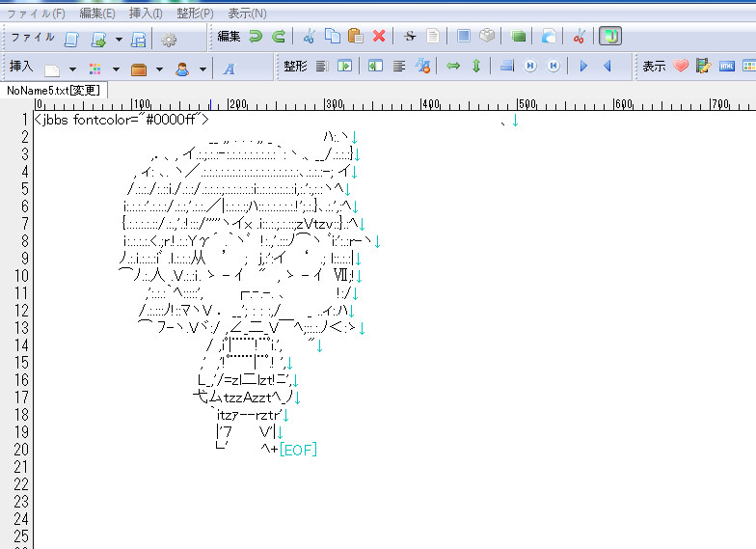Open the 表示(N) menu
This screenshot has height=549, width=756.
[x=247, y=14]
